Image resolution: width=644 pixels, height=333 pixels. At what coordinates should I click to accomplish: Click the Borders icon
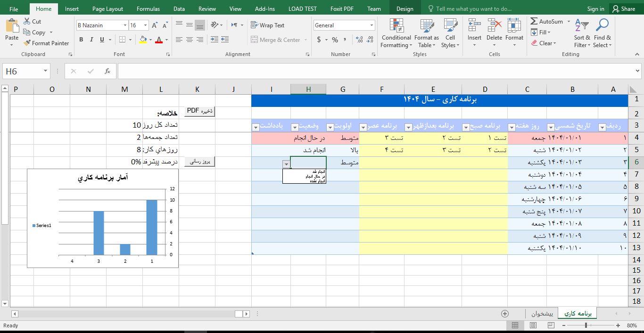coord(122,40)
